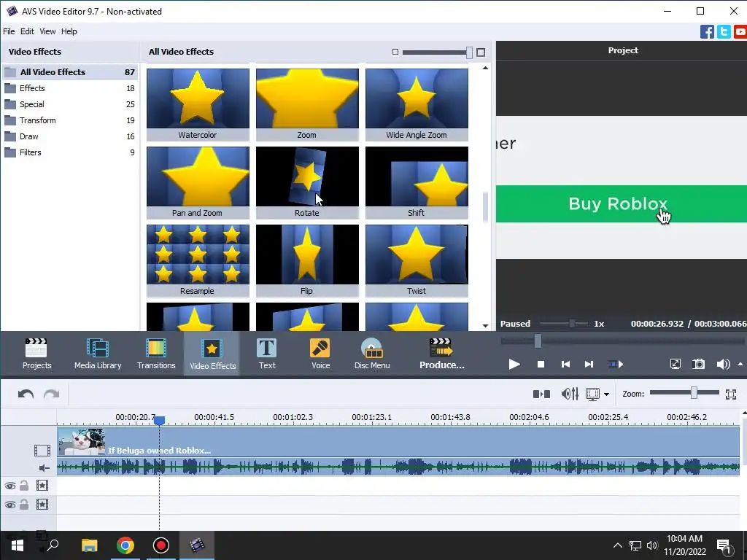Toggle lock on second effects track
The width and height of the screenshot is (747, 560).
coord(24,505)
